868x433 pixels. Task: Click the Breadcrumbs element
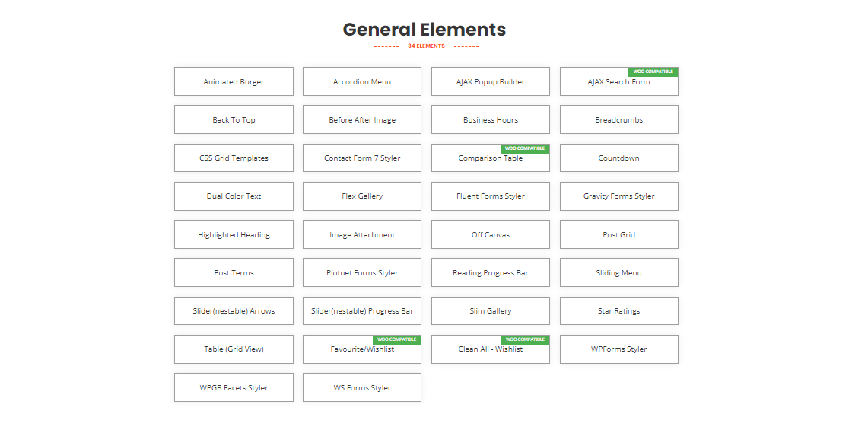pyautogui.click(x=618, y=119)
